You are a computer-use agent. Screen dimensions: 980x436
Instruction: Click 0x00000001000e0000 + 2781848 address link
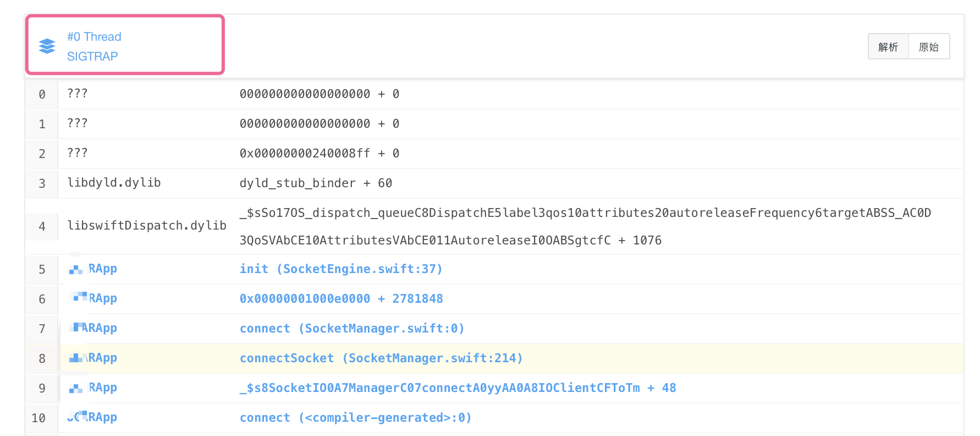341,298
